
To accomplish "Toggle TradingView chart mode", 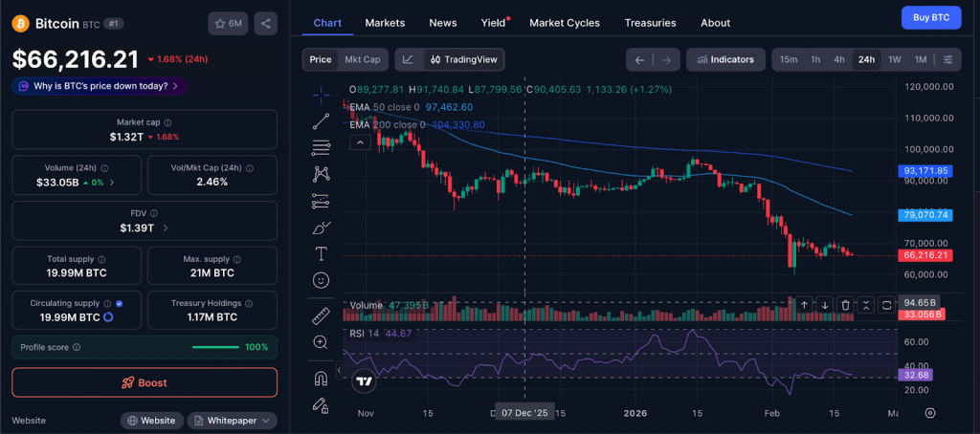I will (x=463, y=59).
